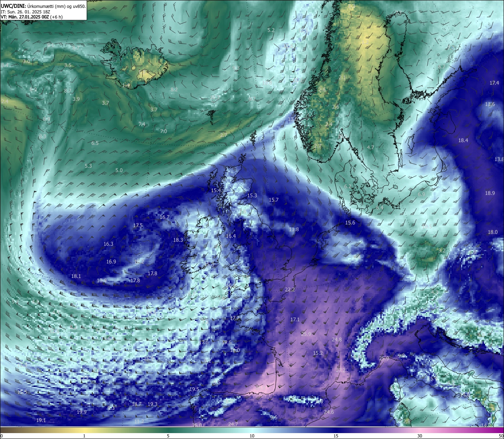Click the 'IT: Sun. 26. 01. 2025 18Z' line

pos(26,12)
